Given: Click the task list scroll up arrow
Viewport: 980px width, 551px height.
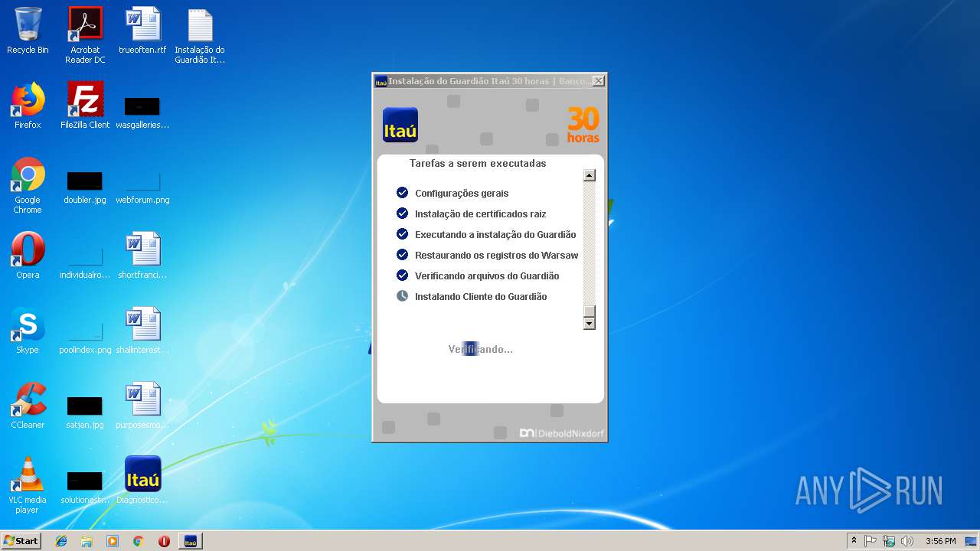Looking at the screenshot, I should [x=589, y=175].
